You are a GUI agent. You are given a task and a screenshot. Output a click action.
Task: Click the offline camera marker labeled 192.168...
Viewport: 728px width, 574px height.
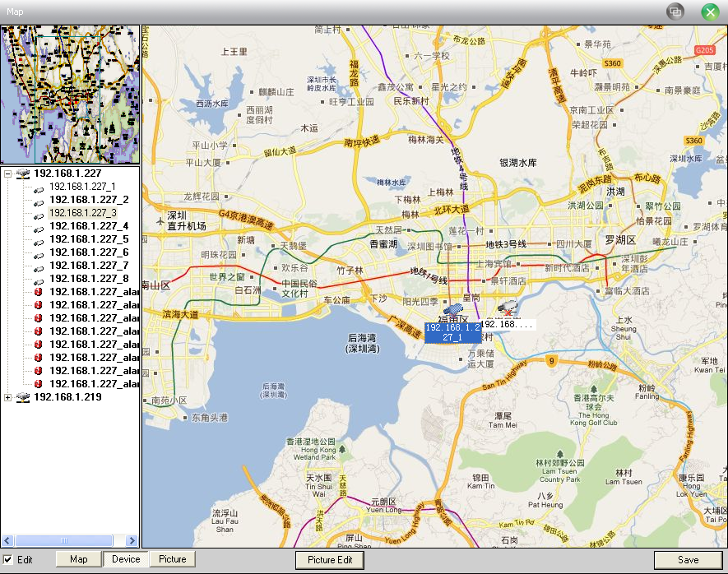(x=508, y=308)
